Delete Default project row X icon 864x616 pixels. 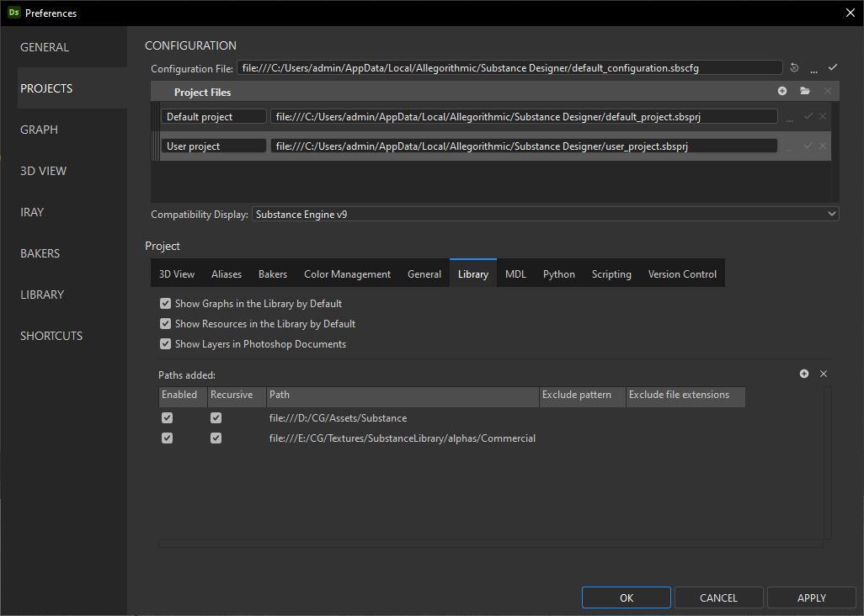823,116
